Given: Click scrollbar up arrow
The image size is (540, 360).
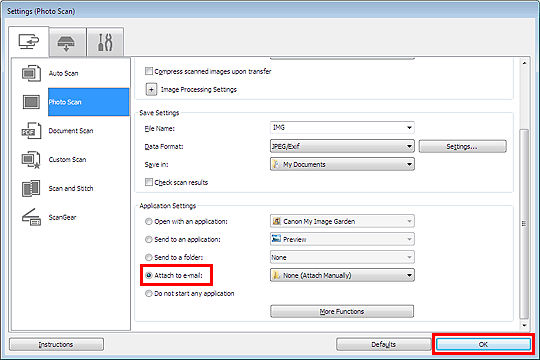Looking at the screenshot, I should (524, 63).
